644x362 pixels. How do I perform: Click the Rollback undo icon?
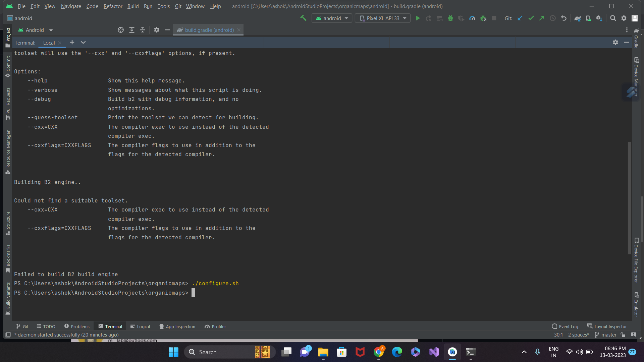click(x=564, y=18)
